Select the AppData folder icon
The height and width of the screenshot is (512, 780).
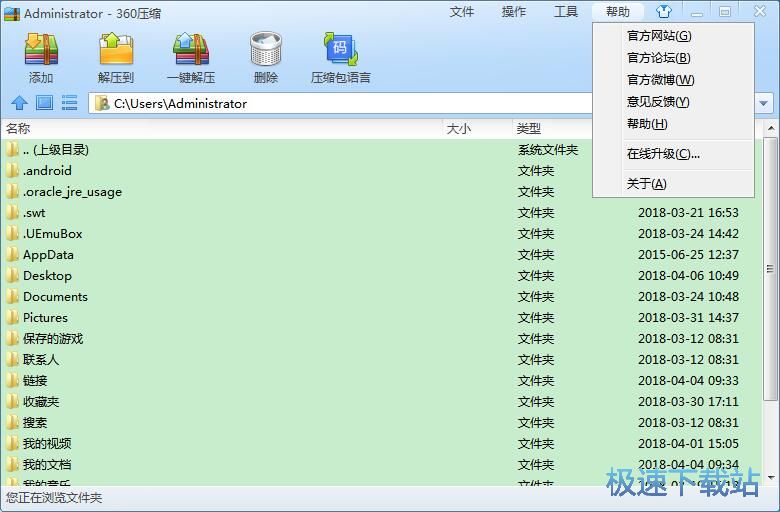[12, 255]
